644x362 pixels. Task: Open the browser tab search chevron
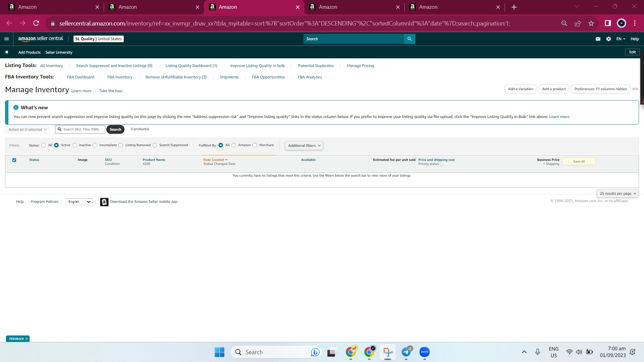click(577, 6)
